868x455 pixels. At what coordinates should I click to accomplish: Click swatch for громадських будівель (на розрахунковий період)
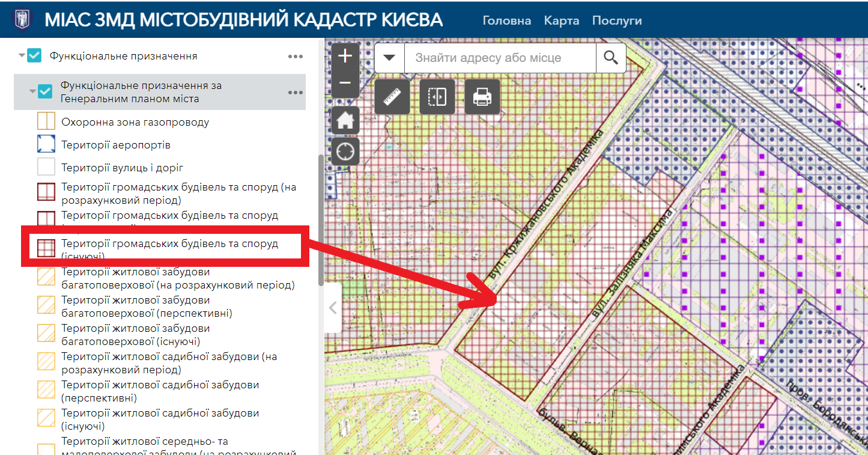pyautogui.click(x=46, y=192)
